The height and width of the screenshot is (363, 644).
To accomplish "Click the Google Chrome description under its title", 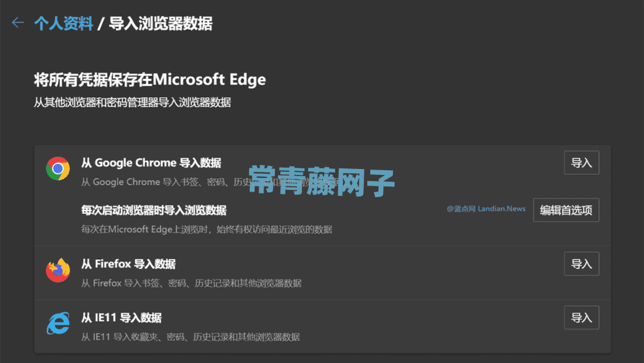I will pyautogui.click(x=209, y=182).
